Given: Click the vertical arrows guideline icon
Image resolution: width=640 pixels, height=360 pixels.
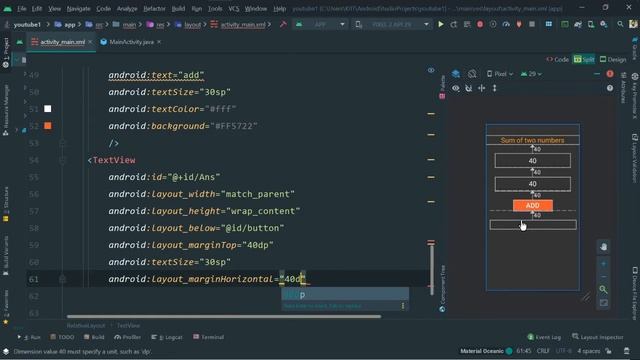Looking at the screenshot, I should click(x=495, y=88).
